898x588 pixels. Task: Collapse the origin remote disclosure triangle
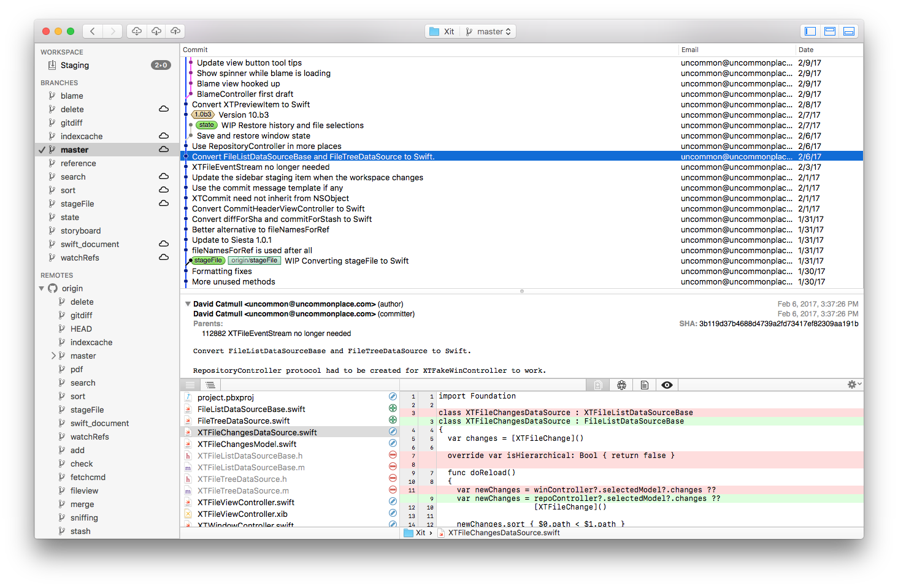pyautogui.click(x=42, y=288)
